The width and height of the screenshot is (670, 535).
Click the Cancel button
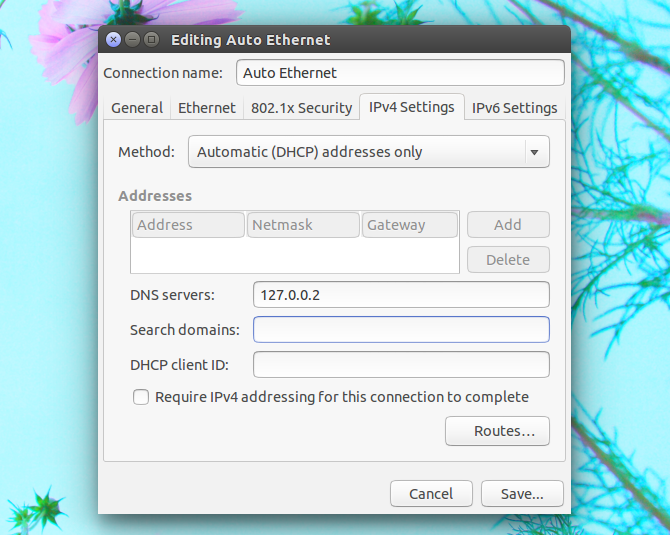431,494
